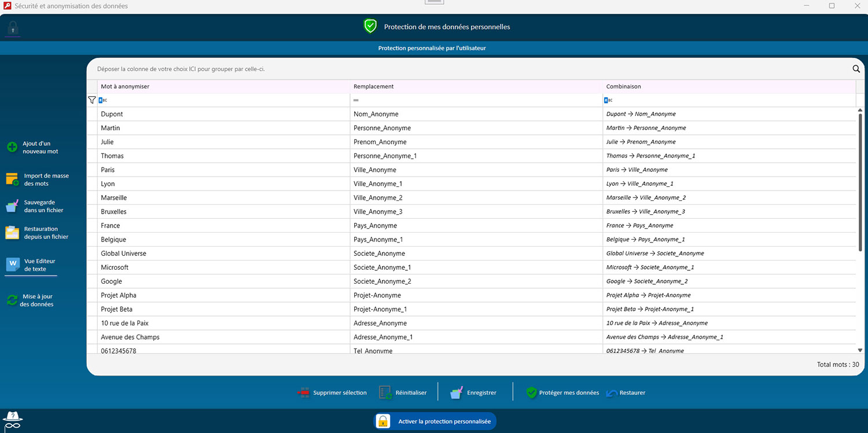Click the filter funnel icon in filter row

[91, 100]
